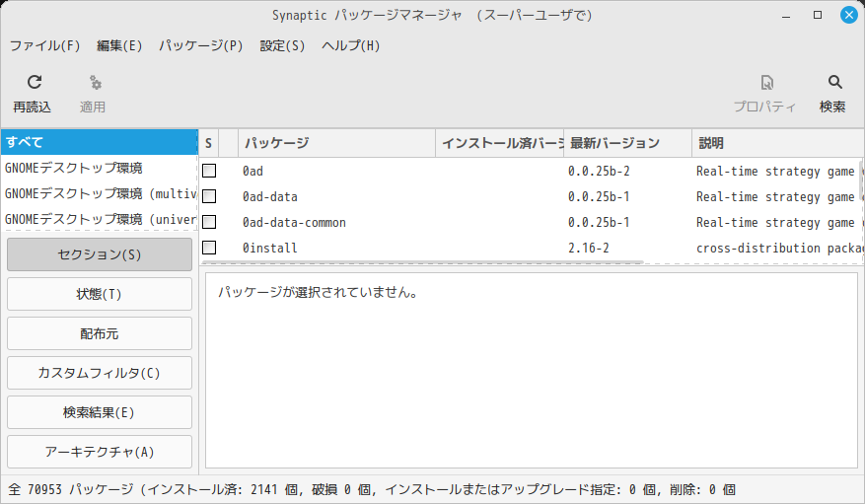Click the 適用 apply gears icon
This screenshot has height=504, width=865.
coord(96,83)
